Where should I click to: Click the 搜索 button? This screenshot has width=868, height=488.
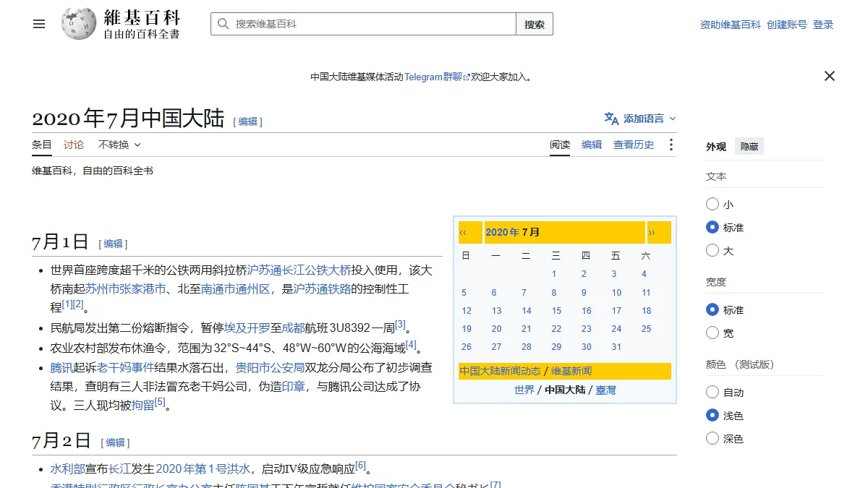coord(535,24)
